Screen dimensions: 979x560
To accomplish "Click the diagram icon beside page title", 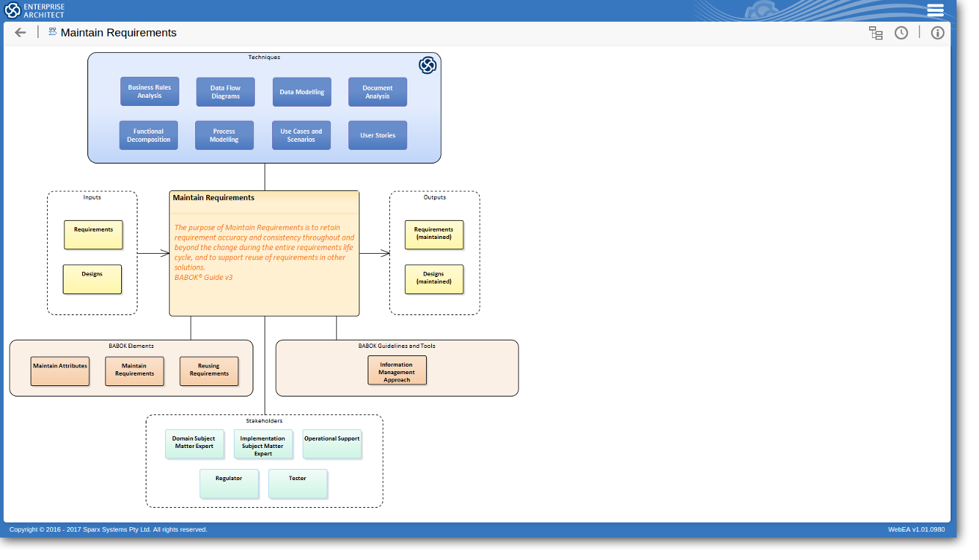I will click(x=52, y=32).
